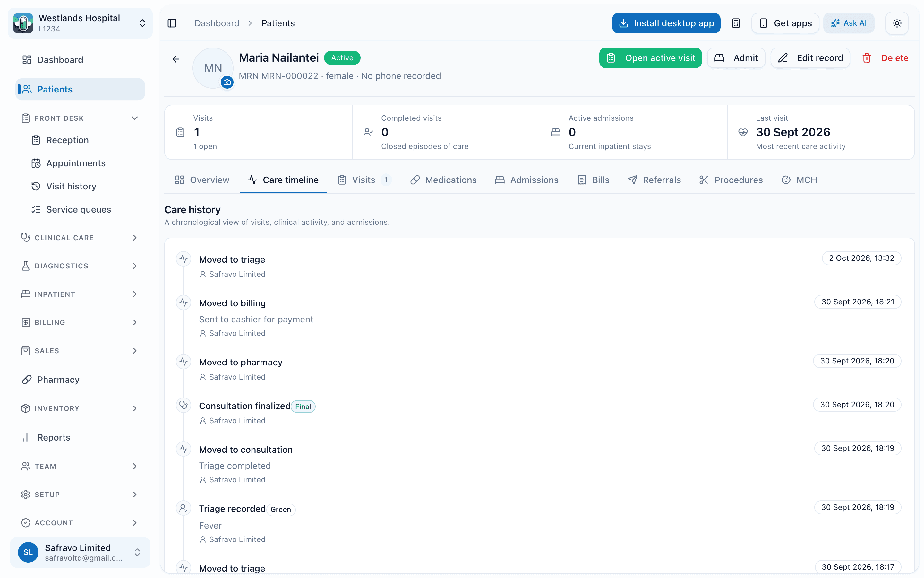Click Edit record pencil button
Image resolution: width=924 pixels, height=578 pixels.
click(810, 58)
